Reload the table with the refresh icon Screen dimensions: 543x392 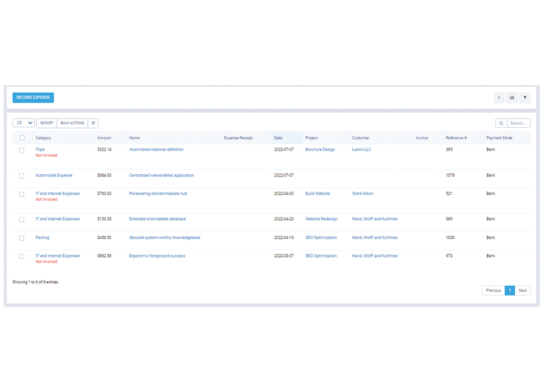(93, 123)
